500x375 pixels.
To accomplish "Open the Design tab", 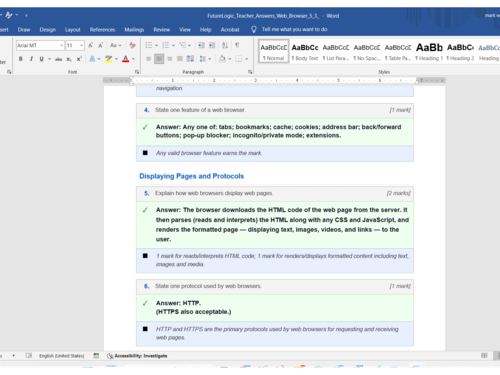I will [x=48, y=30].
